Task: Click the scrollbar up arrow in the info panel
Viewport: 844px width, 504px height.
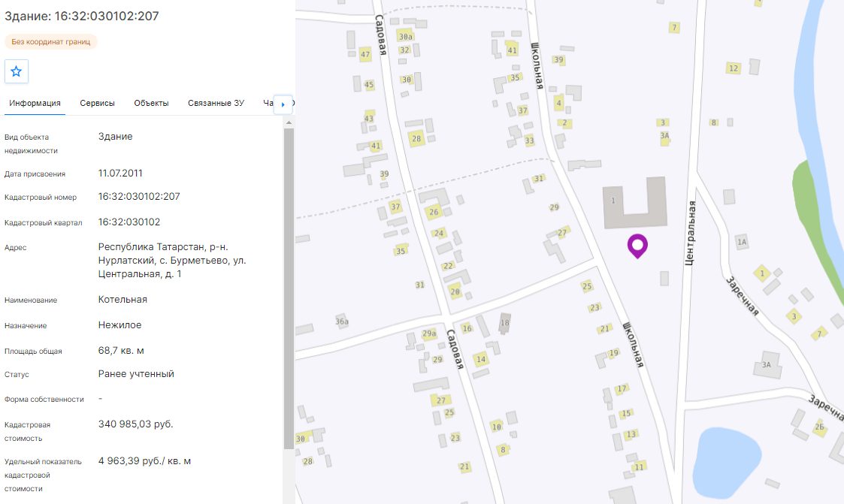Action: tap(289, 122)
